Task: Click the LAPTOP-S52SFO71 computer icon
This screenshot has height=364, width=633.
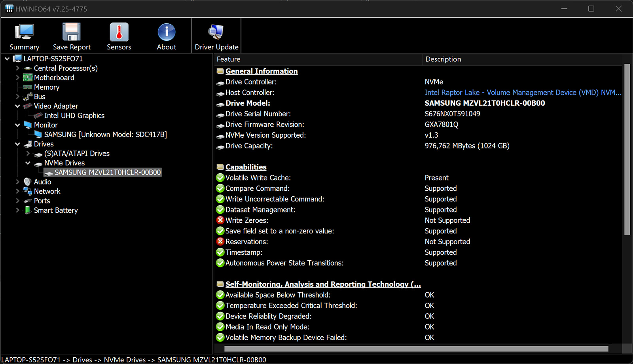Action: [17, 59]
